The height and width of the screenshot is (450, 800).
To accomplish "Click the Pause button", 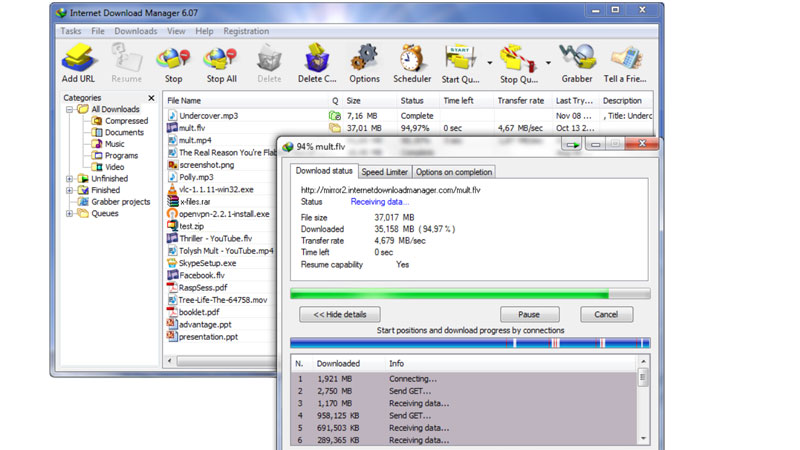I will click(530, 314).
